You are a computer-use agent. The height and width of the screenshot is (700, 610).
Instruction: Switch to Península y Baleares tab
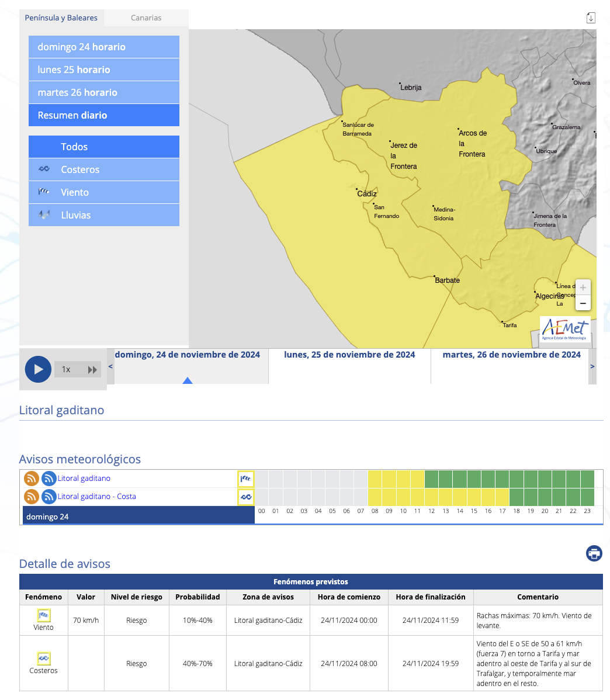click(61, 18)
